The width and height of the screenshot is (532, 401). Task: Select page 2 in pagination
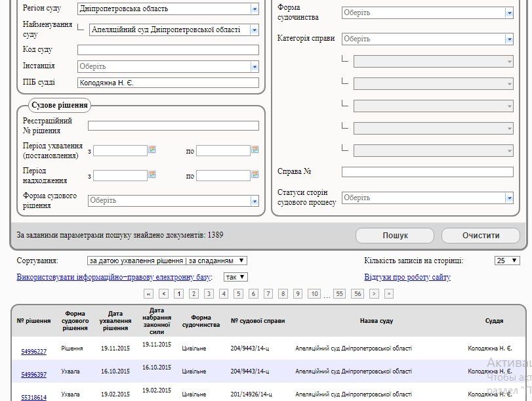194,294
